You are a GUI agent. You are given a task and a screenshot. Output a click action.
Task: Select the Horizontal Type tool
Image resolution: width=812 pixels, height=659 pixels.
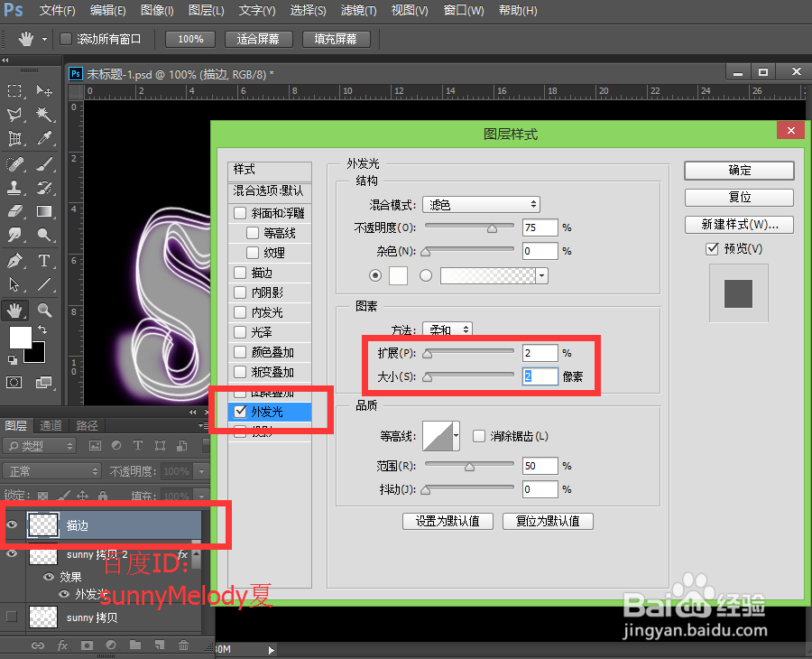click(x=42, y=259)
